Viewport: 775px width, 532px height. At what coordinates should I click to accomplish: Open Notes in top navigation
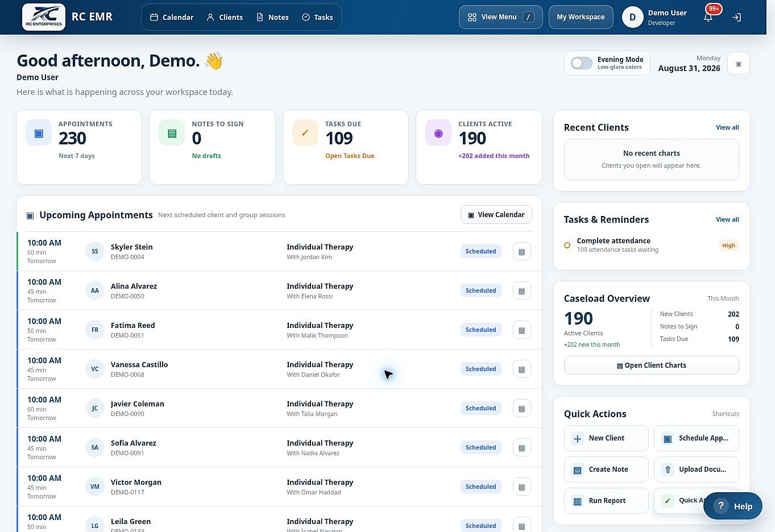[272, 17]
